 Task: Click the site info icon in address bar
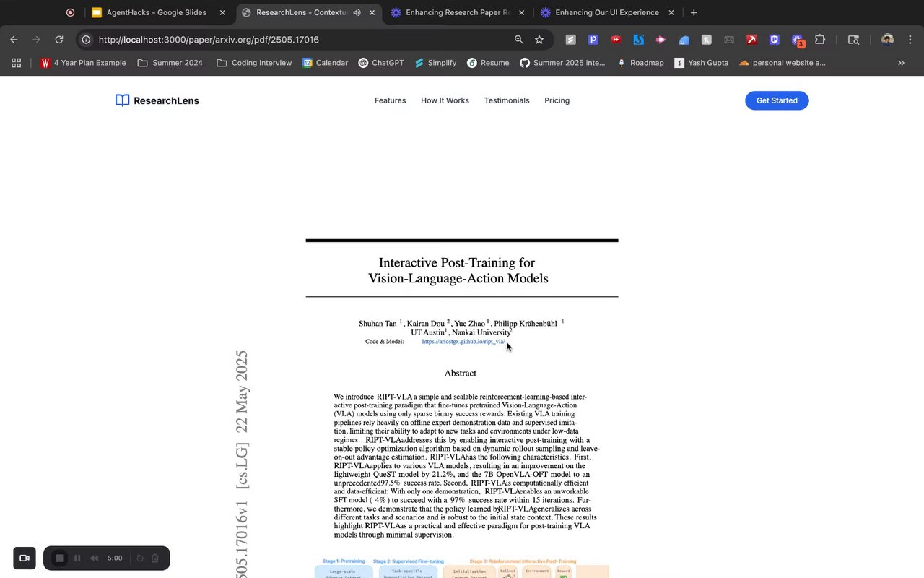click(x=86, y=40)
